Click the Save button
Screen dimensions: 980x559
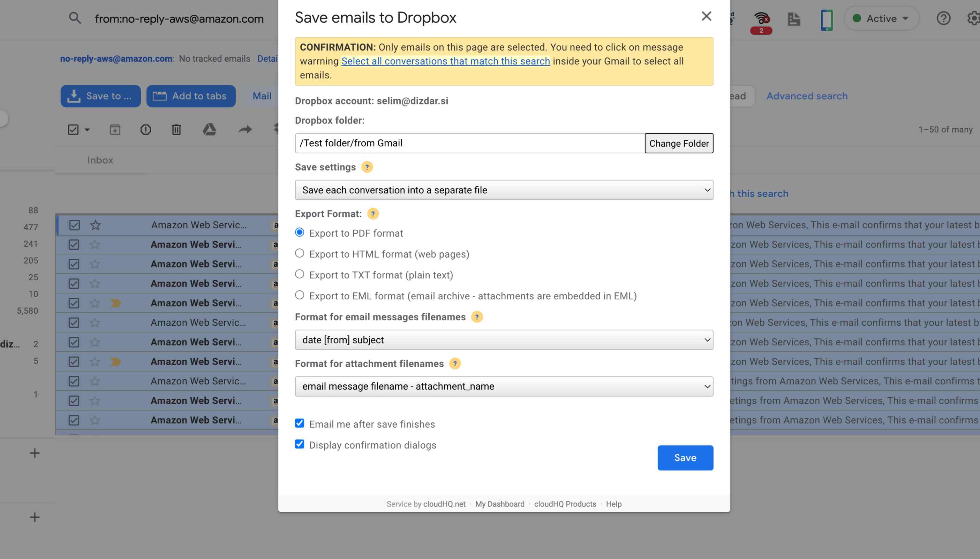[685, 458]
